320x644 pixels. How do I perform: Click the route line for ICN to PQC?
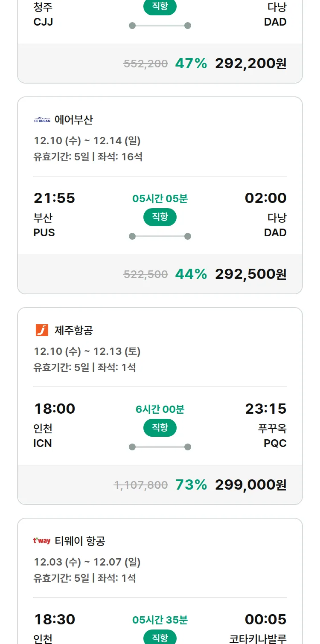coord(160,447)
